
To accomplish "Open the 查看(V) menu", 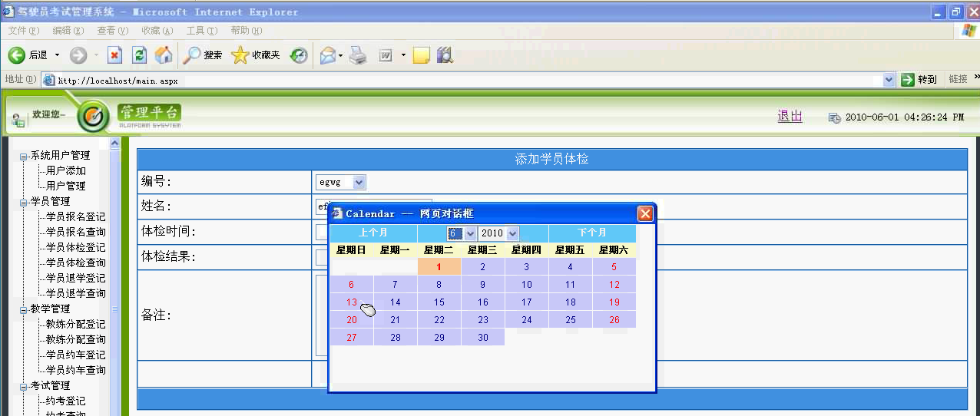I will tap(112, 31).
